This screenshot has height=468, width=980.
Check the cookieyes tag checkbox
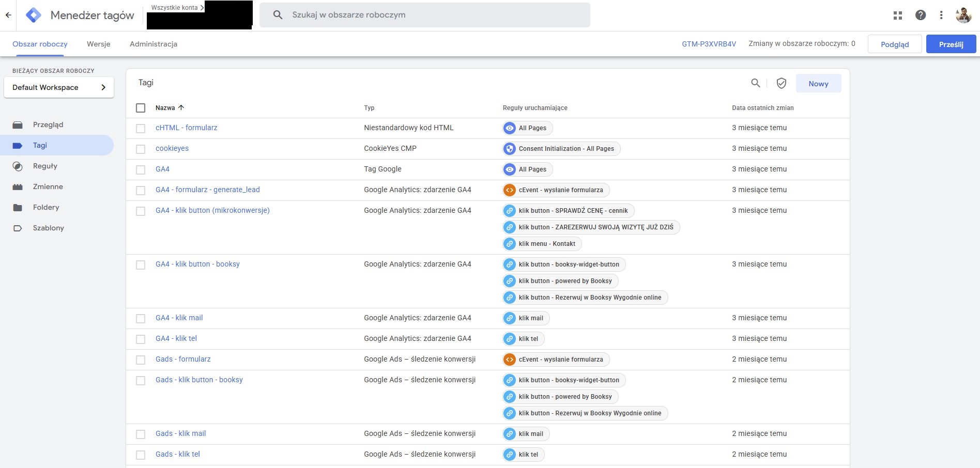click(141, 149)
